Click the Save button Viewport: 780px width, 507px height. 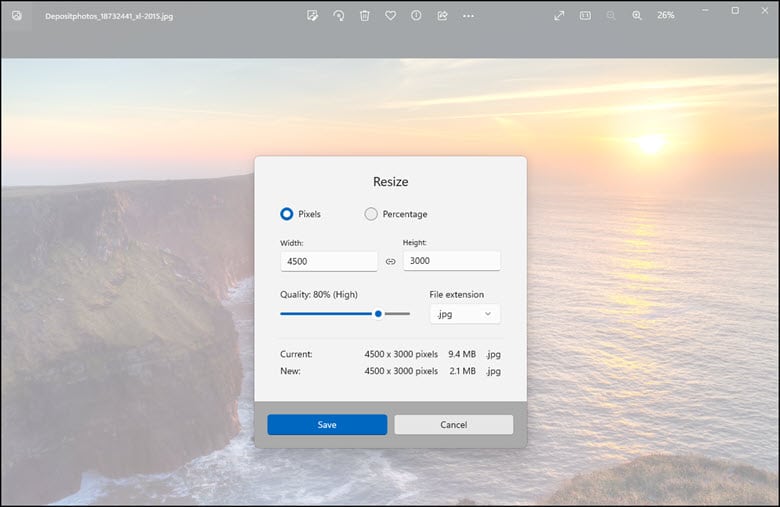[x=327, y=424]
